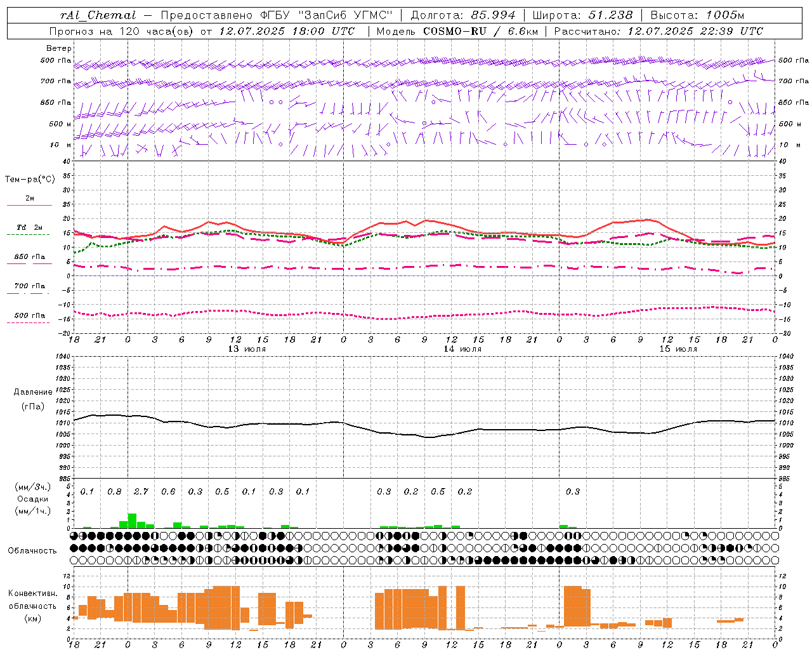Select the longitude value Долгота: 85.994
The height and width of the screenshot is (650, 812).
[463, 15]
